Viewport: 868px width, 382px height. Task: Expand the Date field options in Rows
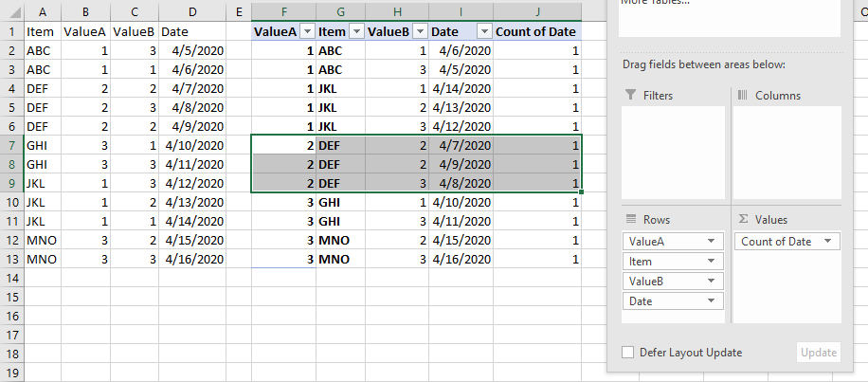[712, 301]
